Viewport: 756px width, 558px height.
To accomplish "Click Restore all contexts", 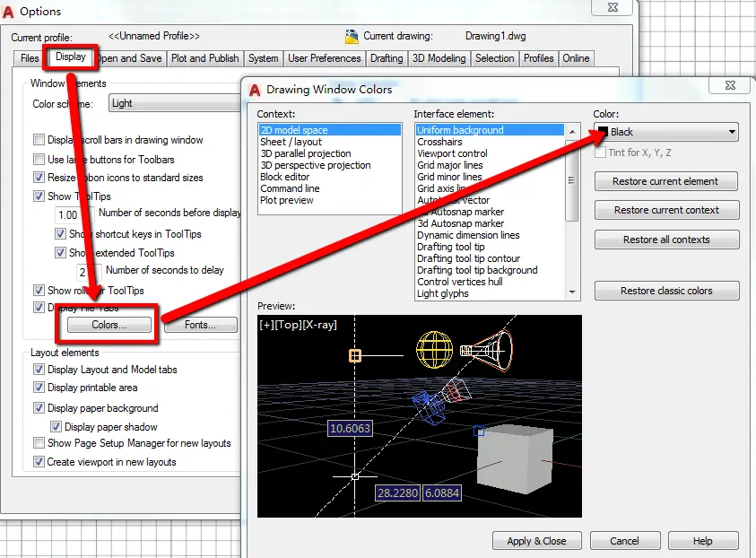I will [x=666, y=240].
